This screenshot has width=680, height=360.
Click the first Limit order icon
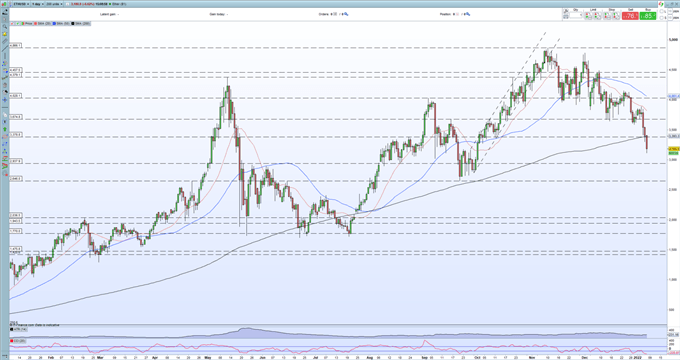[589, 16]
